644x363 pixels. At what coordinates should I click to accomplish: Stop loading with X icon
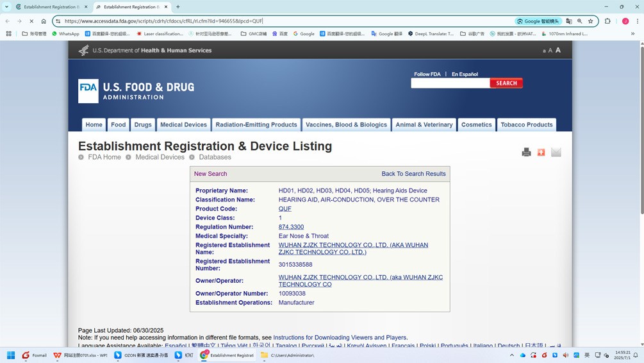pos(31,21)
